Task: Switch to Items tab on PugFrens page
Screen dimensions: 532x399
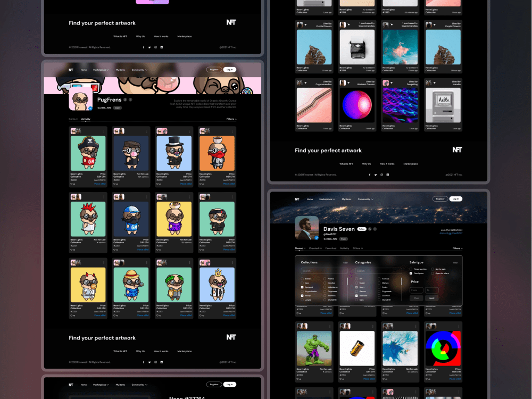Action: pos(73,119)
